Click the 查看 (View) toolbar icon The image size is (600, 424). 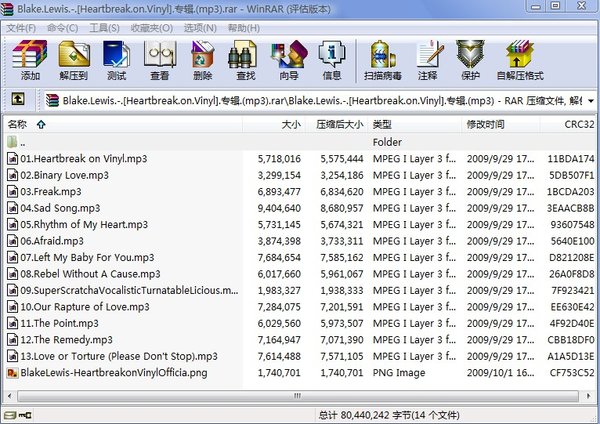[x=160, y=54]
